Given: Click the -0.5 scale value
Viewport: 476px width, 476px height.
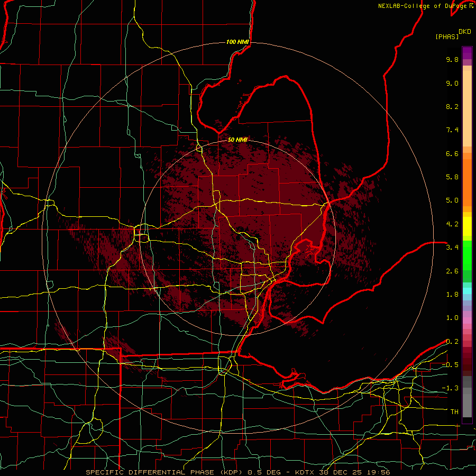Looking at the screenshot, I should point(450,365).
